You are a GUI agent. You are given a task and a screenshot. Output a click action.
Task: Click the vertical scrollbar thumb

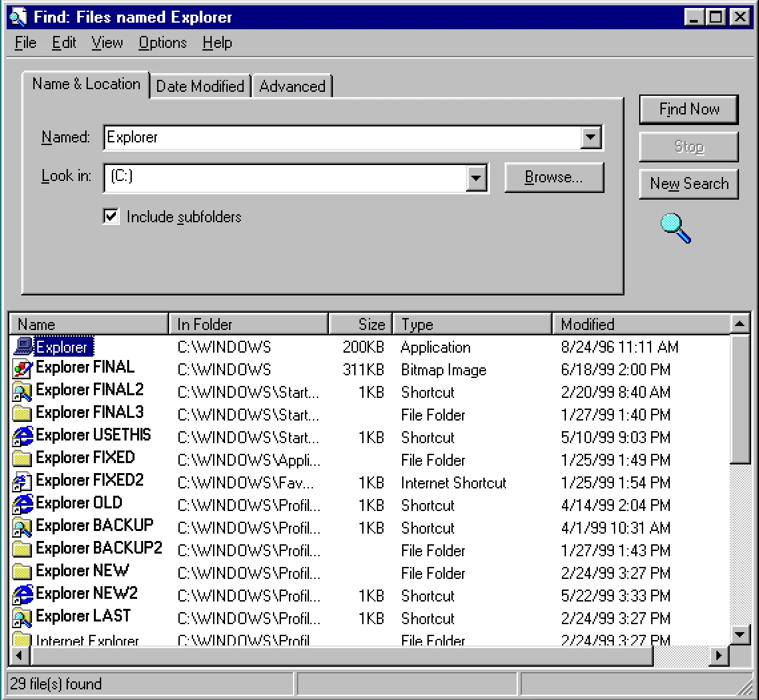pos(740,399)
